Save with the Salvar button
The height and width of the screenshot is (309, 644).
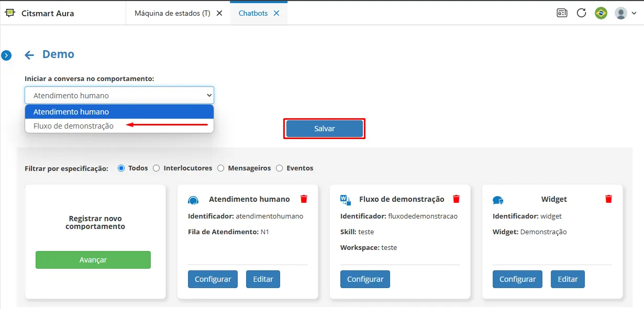[x=325, y=129]
